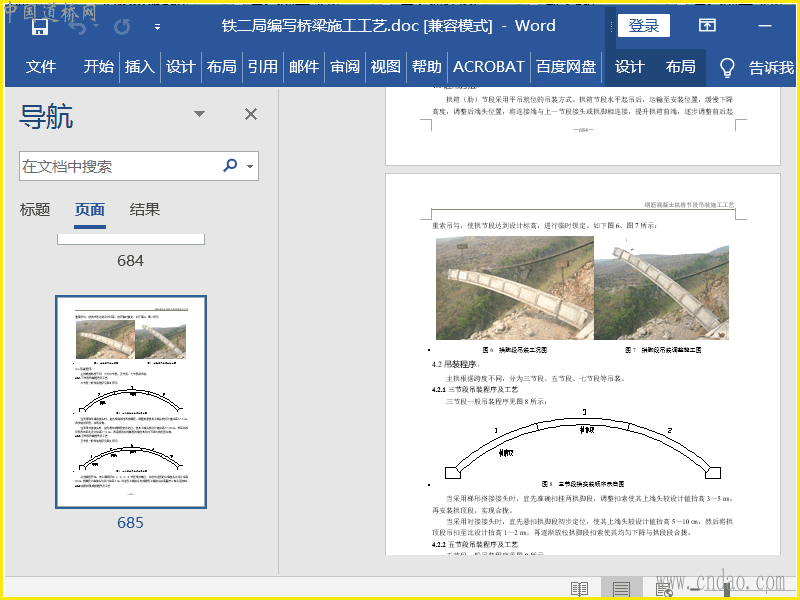Viewport: 800px width, 600px height.
Task: Click page number 684 label
Action: [130, 261]
